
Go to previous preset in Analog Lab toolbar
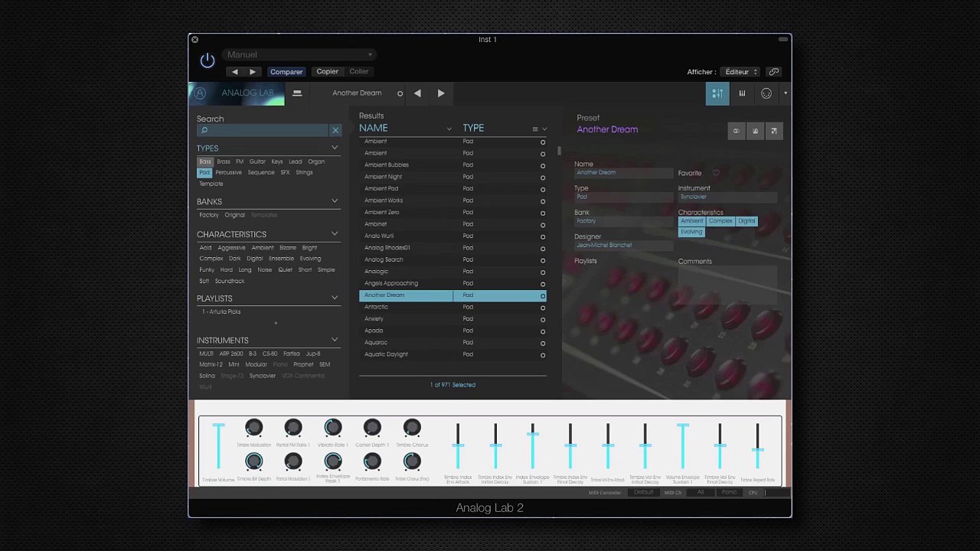pyautogui.click(x=417, y=93)
